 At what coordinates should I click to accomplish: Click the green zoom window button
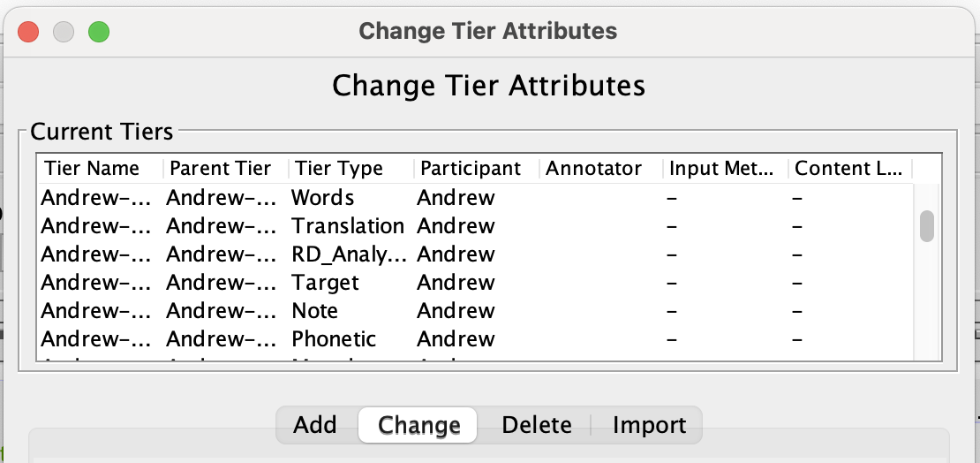coord(99,32)
